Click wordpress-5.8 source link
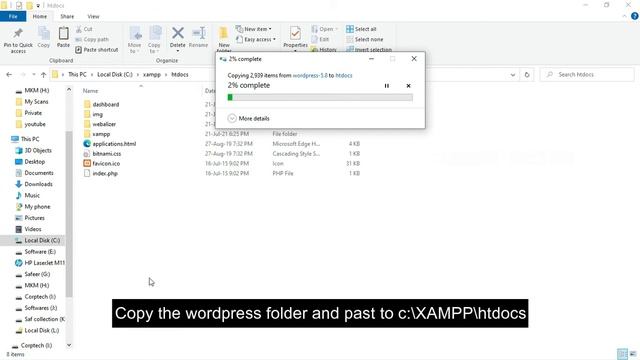640x360 pixels. coord(310,76)
